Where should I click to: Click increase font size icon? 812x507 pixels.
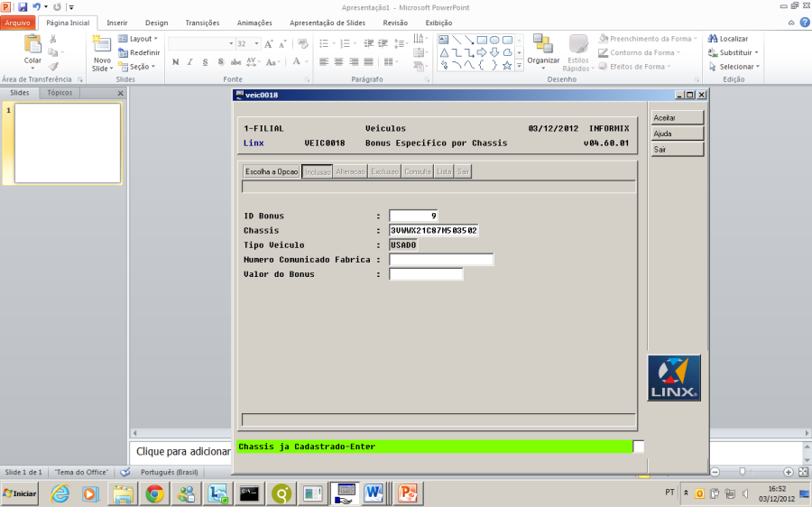[268, 44]
